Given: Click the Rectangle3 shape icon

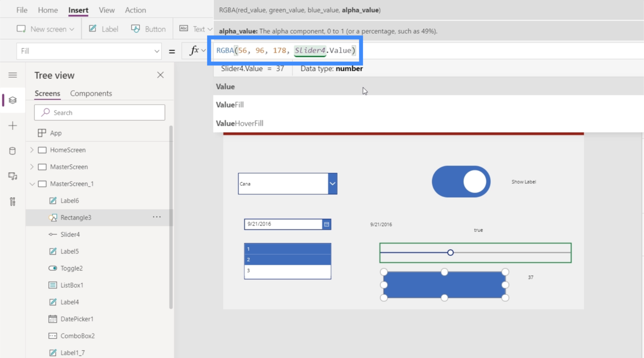Looking at the screenshot, I should (x=53, y=218).
